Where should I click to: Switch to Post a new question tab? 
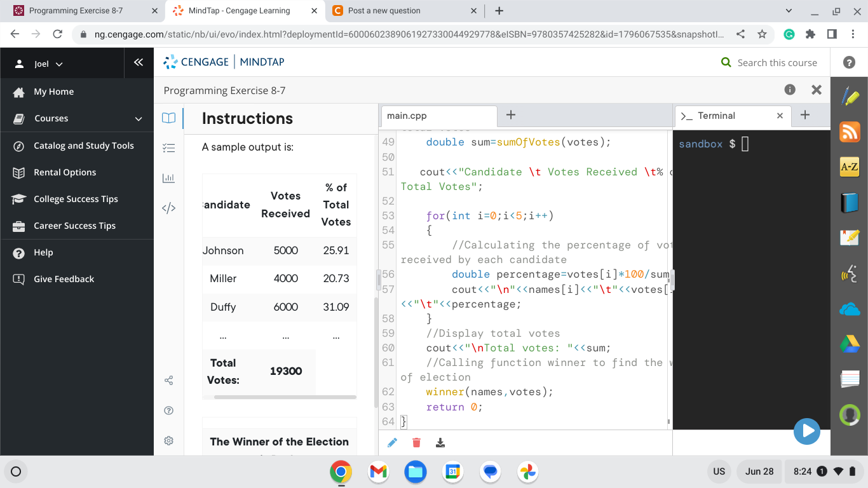coord(405,11)
